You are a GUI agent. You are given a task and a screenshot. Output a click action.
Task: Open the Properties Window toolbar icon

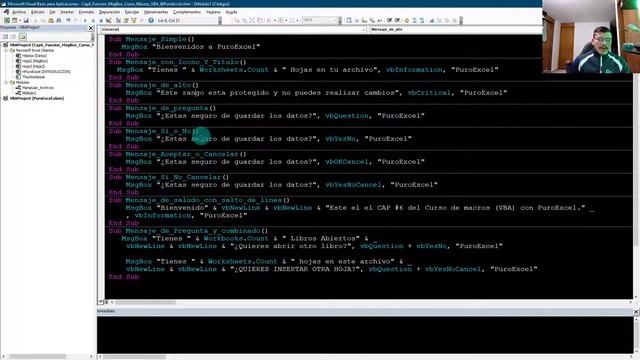(126, 20)
